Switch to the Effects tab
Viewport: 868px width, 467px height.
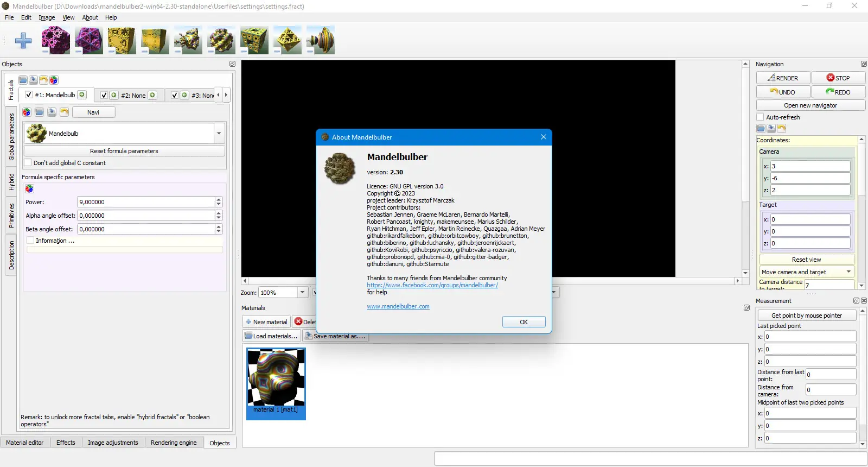point(66,443)
